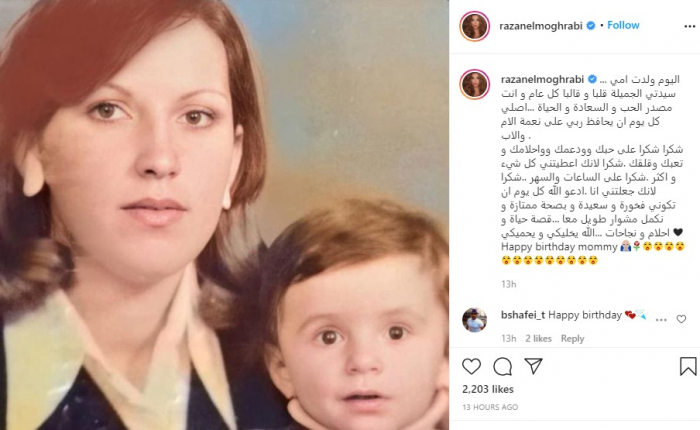
Task: Like bshafei_t's comment with small heart
Action: 681,319
